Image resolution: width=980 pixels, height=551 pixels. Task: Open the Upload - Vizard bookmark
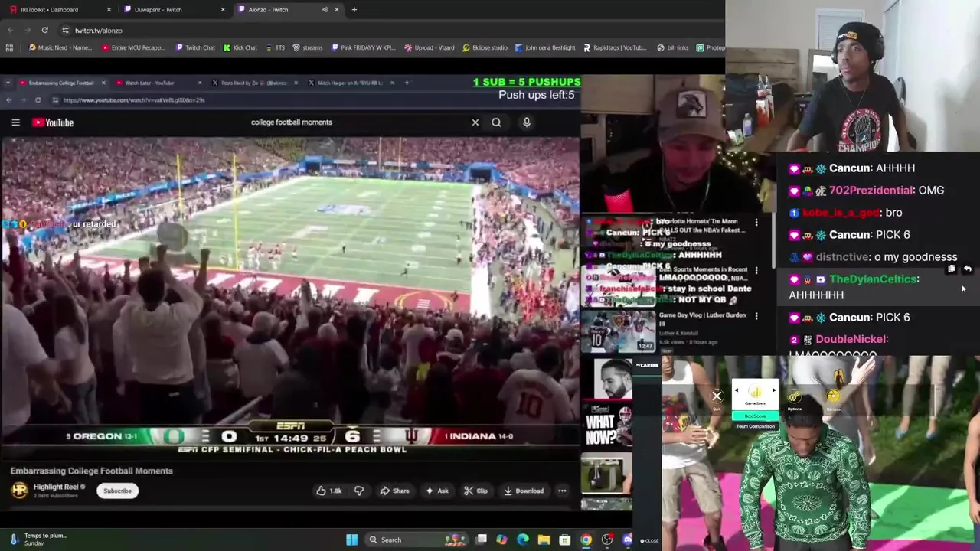click(x=430, y=47)
